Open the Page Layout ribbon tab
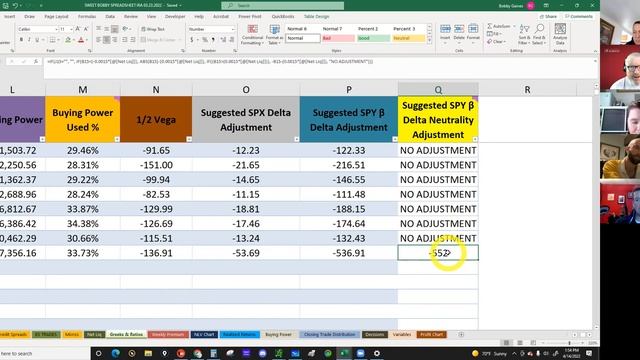 point(56,16)
